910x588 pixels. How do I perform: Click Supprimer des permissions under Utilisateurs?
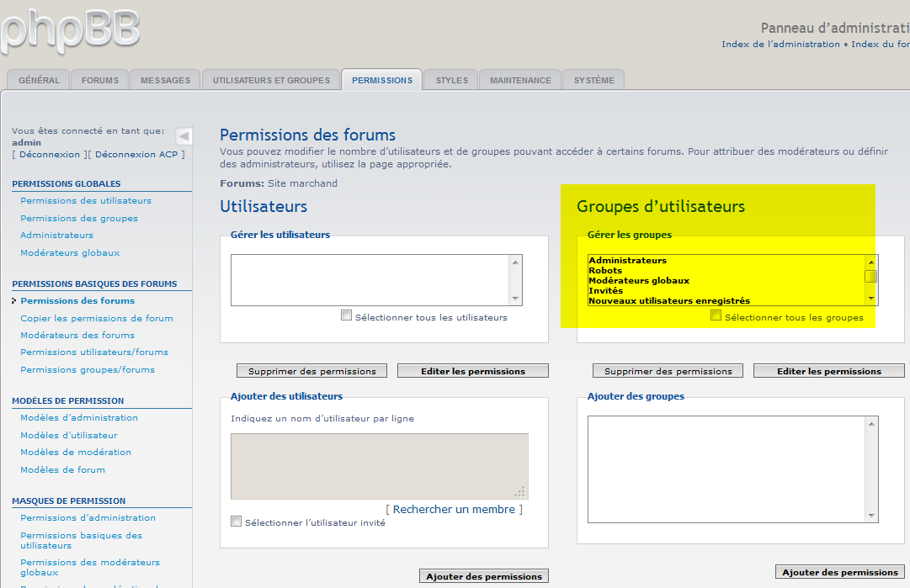(312, 371)
